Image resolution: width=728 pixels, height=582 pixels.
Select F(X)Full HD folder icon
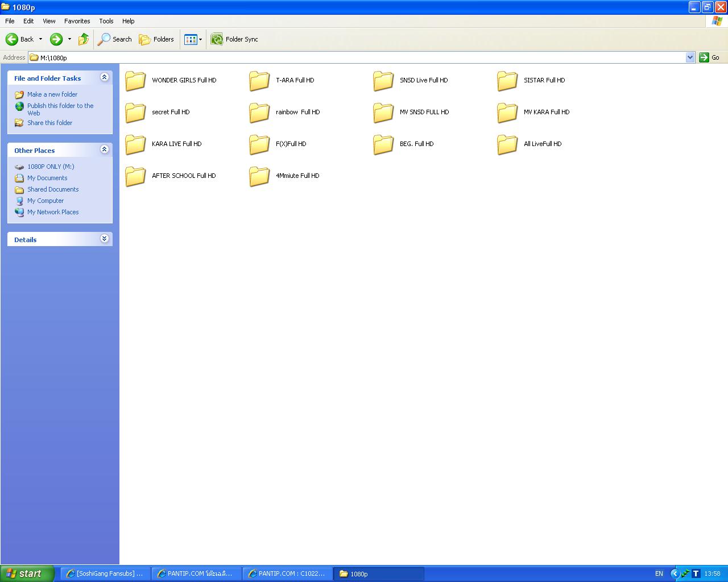(x=259, y=144)
